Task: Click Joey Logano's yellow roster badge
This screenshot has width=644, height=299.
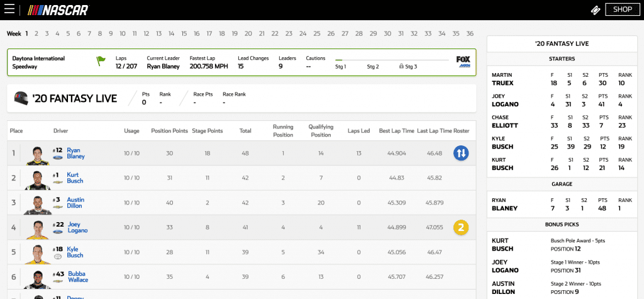Action: coord(461,227)
